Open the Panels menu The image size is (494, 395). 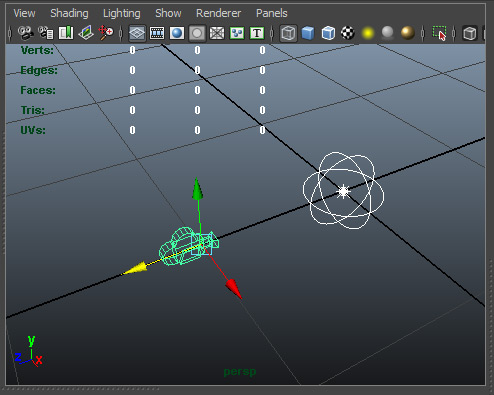[x=272, y=13]
